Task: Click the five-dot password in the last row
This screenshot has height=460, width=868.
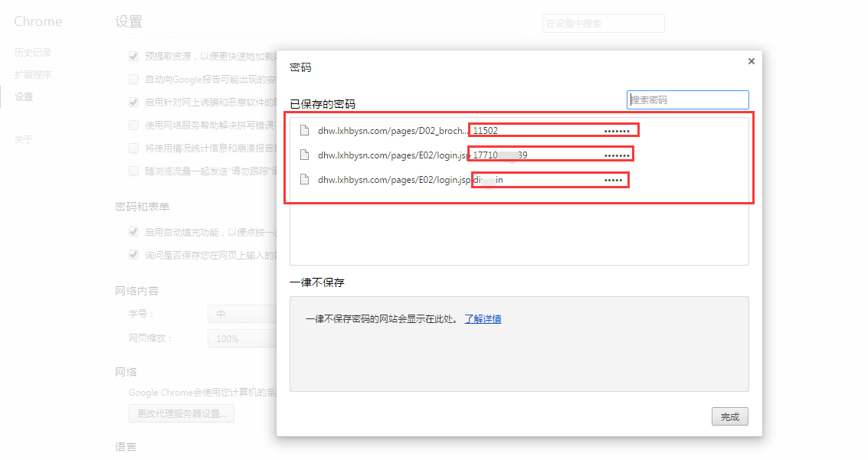Action: [613, 180]
